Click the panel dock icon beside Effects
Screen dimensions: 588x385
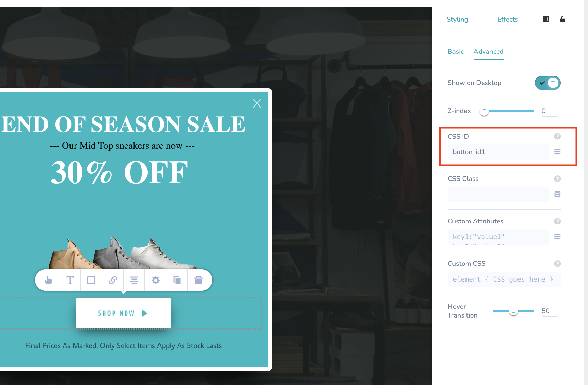pos(546,19)
